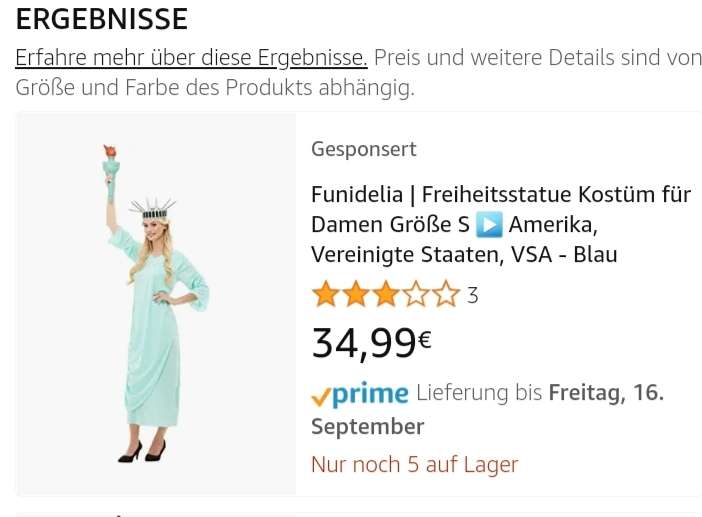Click the fifth empty rating star

[x=446, y=295]
